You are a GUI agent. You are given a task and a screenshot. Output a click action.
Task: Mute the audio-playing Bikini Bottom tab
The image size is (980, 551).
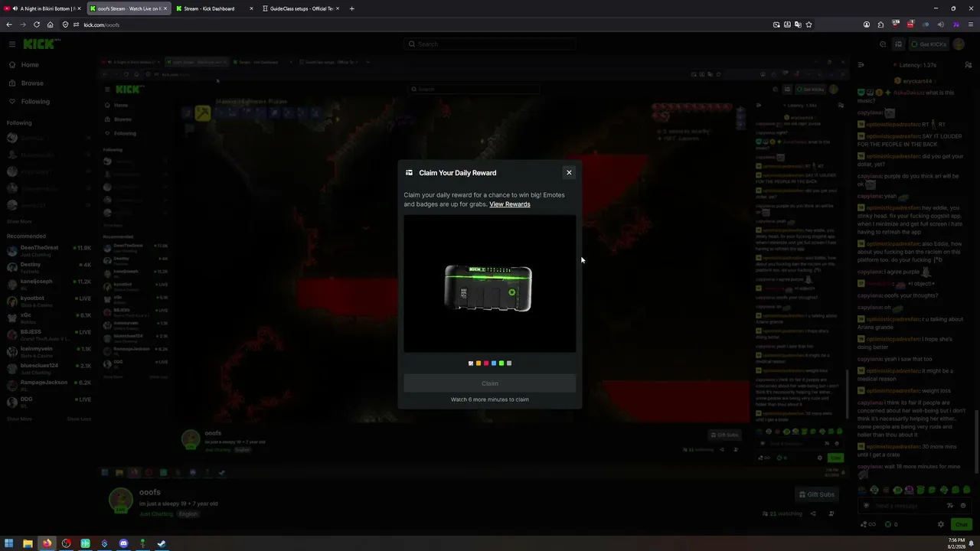(15, 8)
